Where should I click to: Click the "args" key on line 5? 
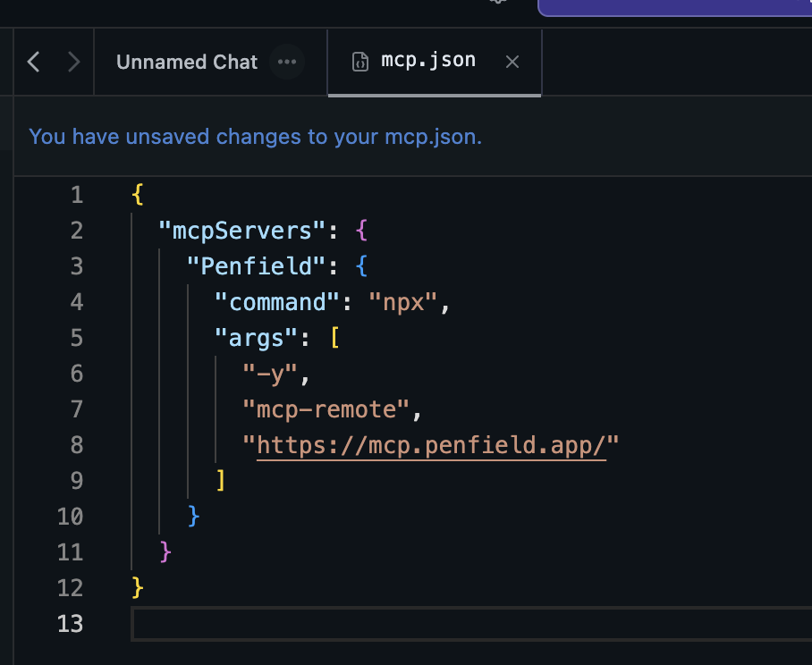pos(256,339)
